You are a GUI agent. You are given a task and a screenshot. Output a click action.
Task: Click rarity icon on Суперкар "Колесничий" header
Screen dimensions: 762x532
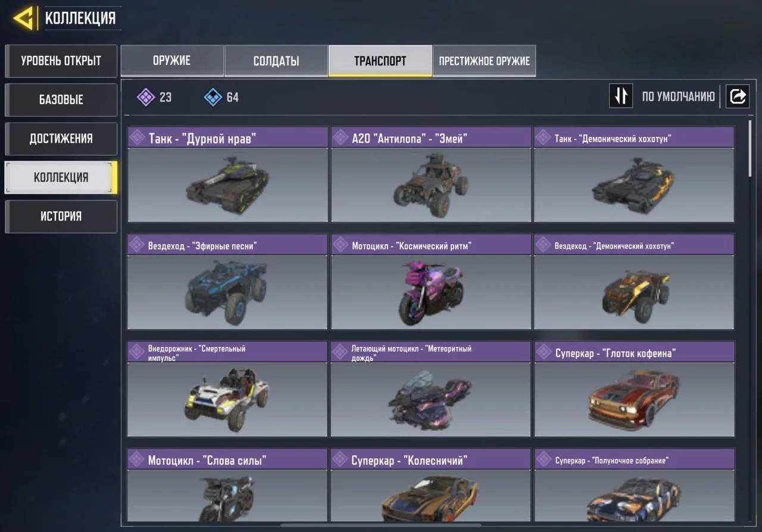click(341, 459)
